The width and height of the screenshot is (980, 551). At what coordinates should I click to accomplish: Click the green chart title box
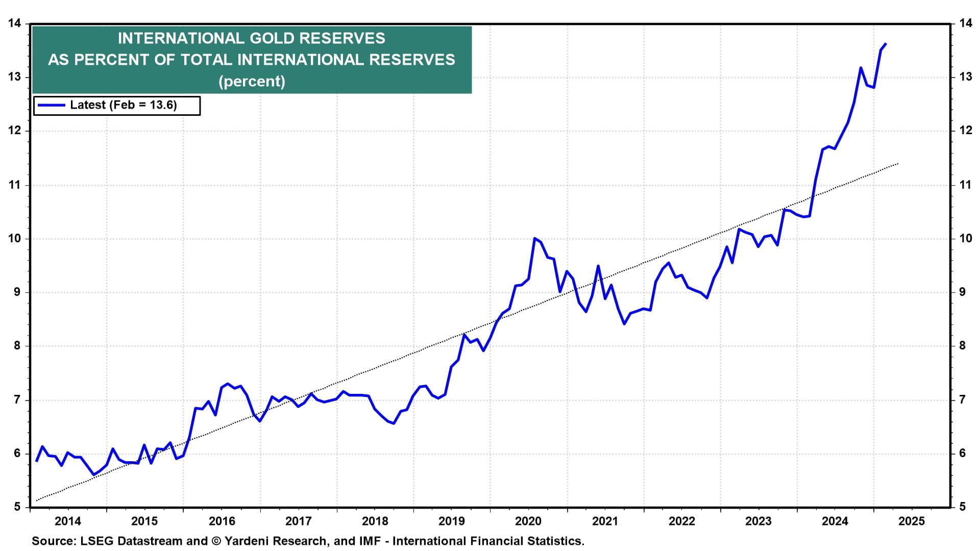pyautogui.click(x=252, y=60)
